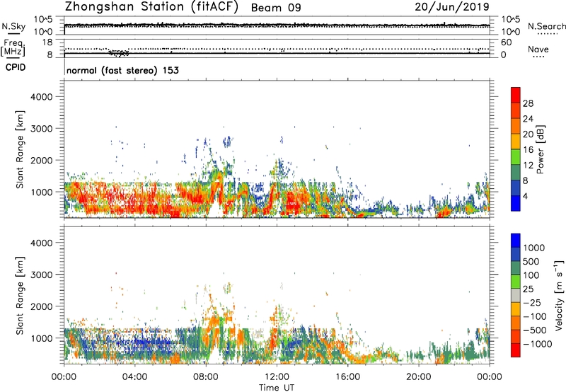Select '4000' on the Velocity panel axis
This screenshot has width=566, height=392.
click(x=42, y=243)
